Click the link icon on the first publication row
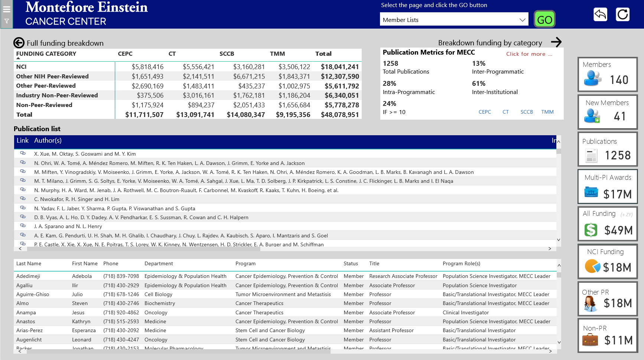Viewport: 644px width, 360px height. [x=23, y=153]
